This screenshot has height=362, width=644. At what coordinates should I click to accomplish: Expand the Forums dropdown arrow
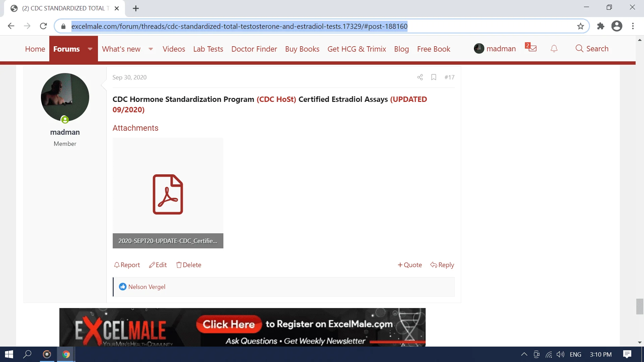tap(90, 49)
